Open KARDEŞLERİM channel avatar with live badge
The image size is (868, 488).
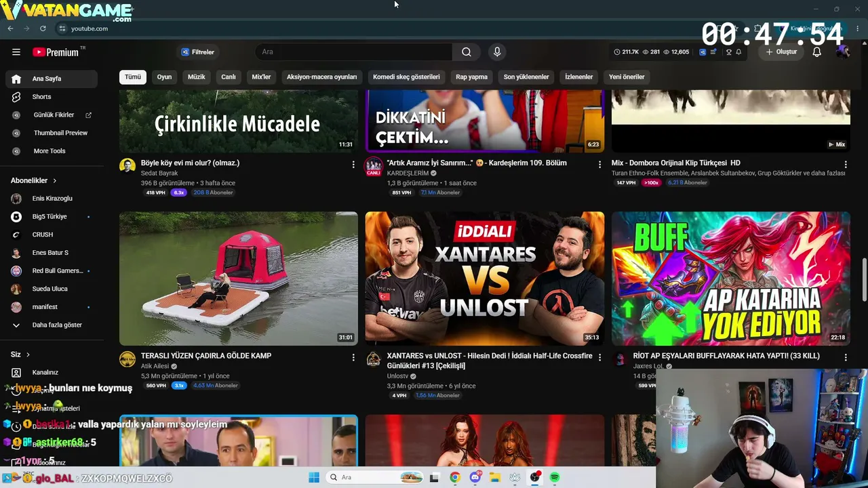tap(374, 167)
